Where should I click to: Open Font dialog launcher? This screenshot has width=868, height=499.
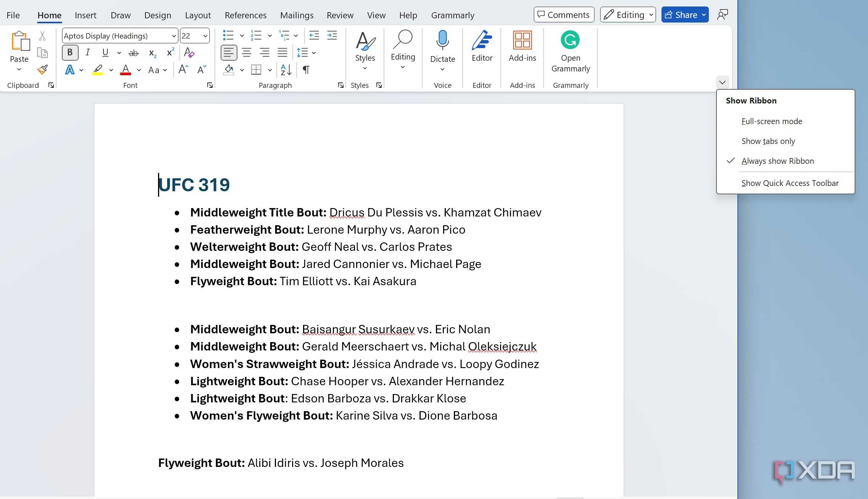tap(210, 85)
